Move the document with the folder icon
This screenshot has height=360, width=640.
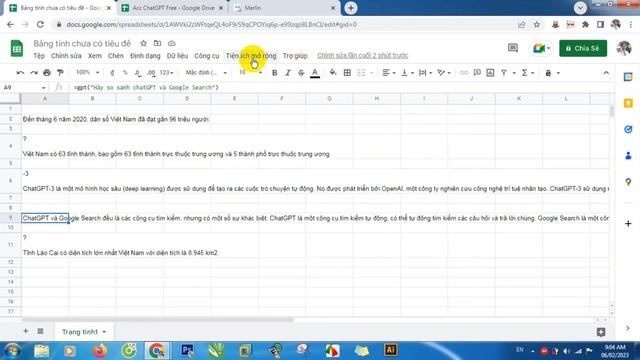click(157, 43)
